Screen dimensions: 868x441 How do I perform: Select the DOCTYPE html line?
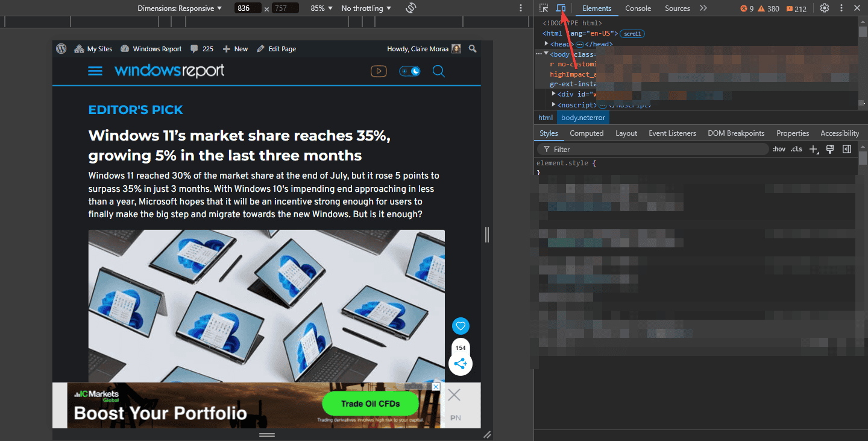[572, 24]
